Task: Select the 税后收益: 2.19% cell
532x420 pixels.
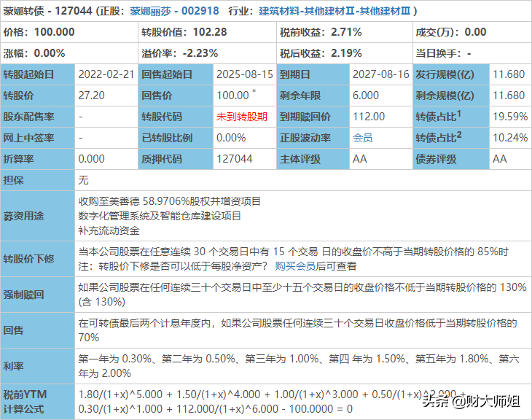Action: pos(345,53)
